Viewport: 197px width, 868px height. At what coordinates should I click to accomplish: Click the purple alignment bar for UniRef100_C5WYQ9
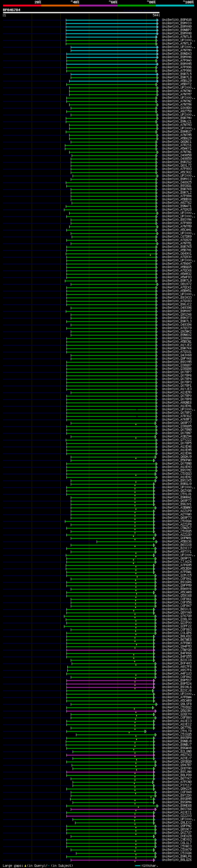click(x=110, y=650)
